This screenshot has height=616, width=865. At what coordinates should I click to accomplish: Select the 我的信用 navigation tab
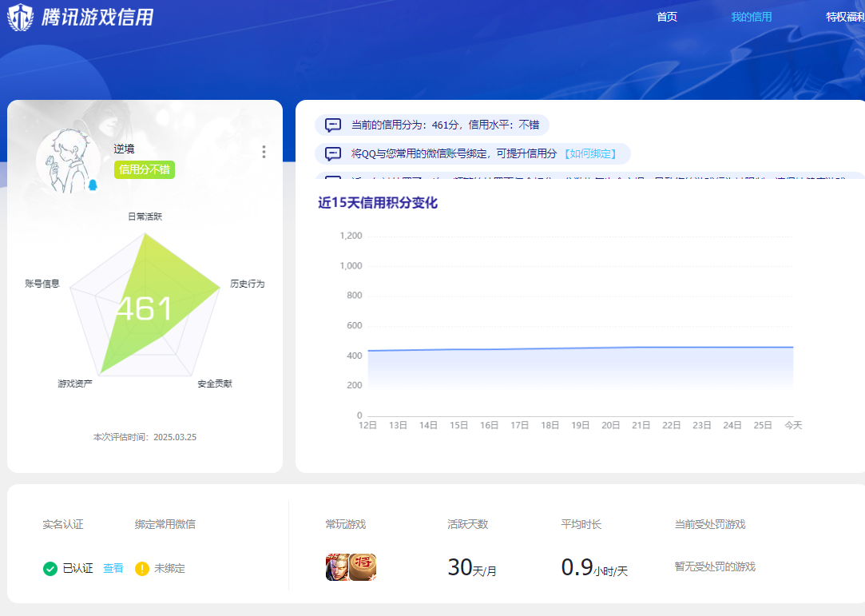coord(751,17)
